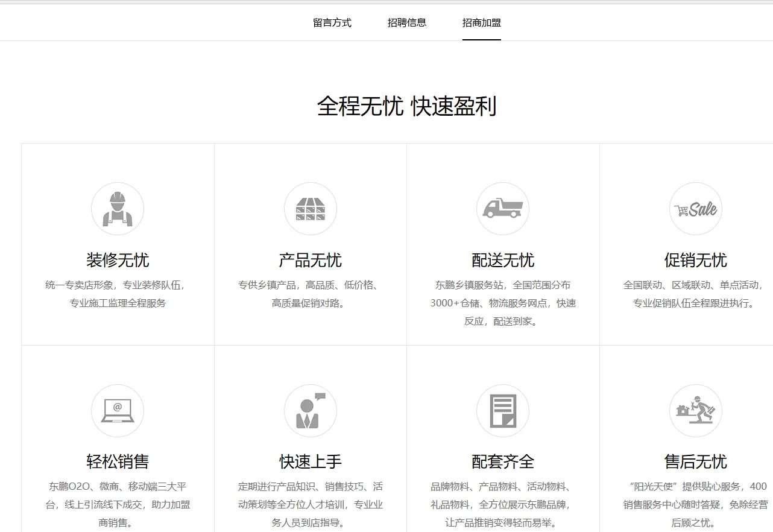Click the delivery truck icon for 配送无忧

(503, 208)
